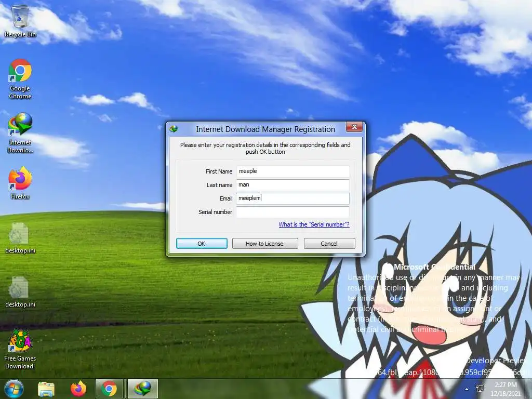Image resolution: width=532 pixels, height=399 pixels.
Task: Focus the Last name field
Action: 293,185
